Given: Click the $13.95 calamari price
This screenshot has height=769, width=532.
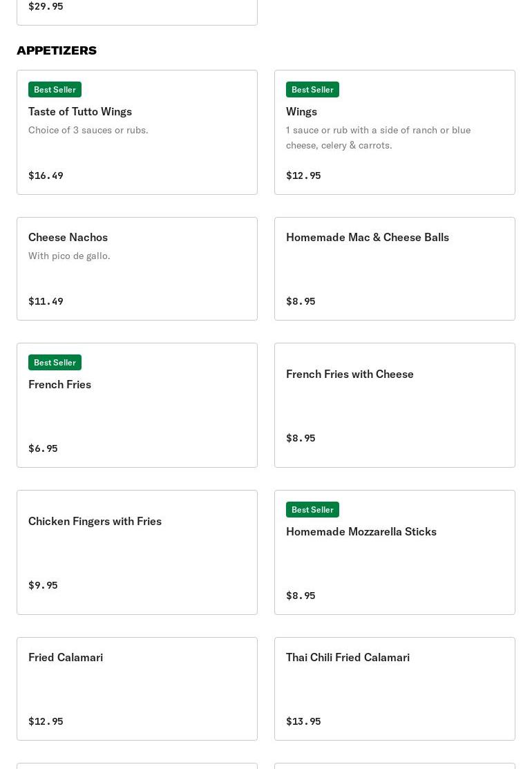Looking at the screenshot, I should pyautogui.click(x=303, y=721).
